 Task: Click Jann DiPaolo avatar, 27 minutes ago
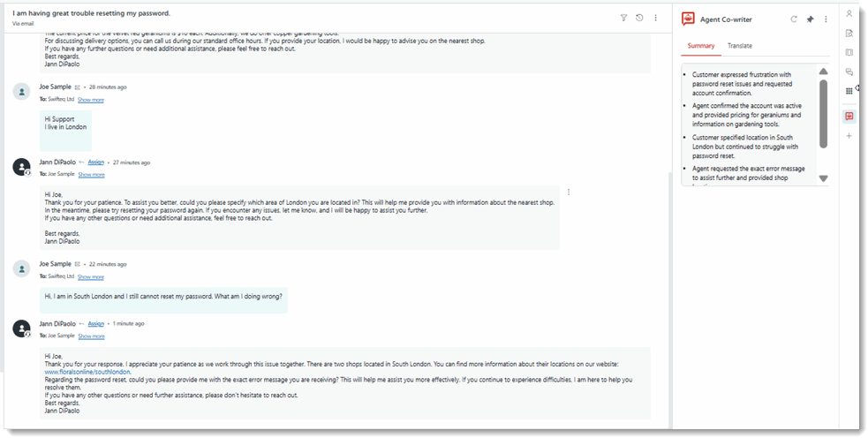point(21,167)
